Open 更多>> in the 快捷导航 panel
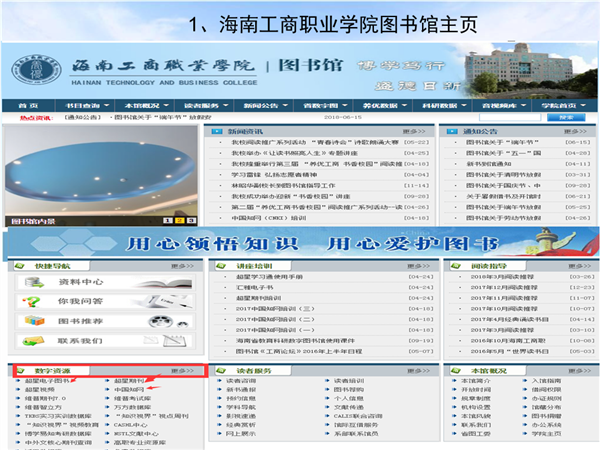This screenshot has width=600, height=450. [182, 266]
